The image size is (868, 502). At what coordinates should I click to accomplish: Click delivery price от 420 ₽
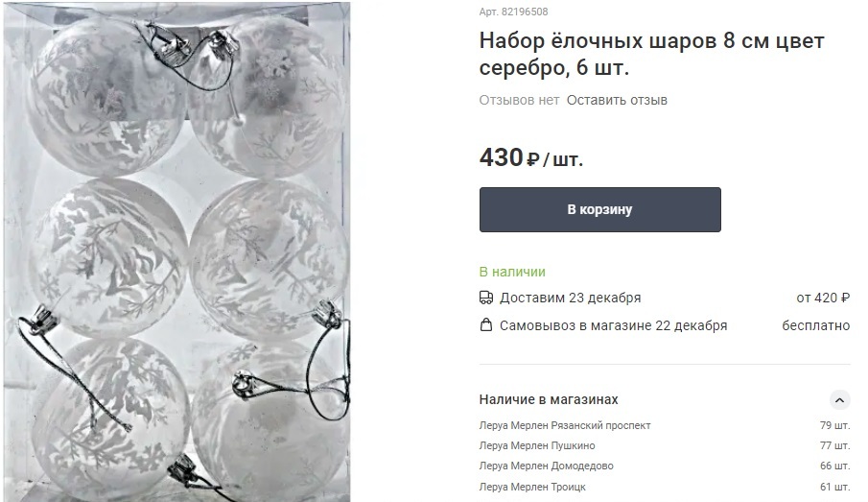click(823, 298)
